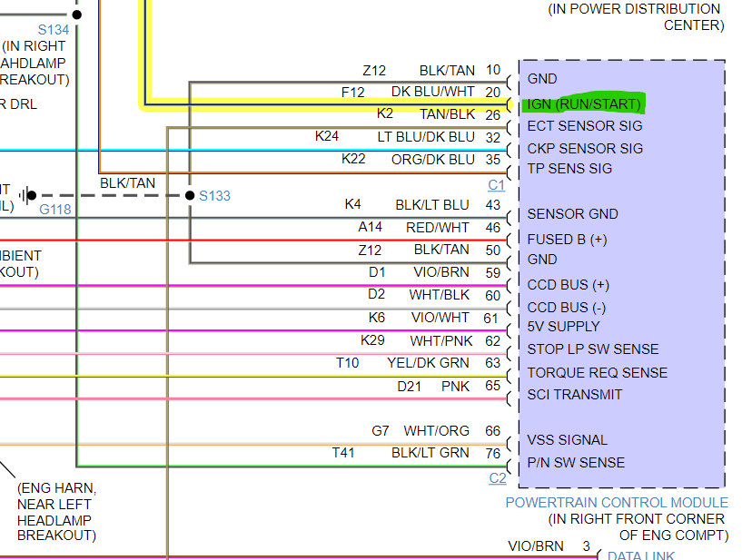Click the SCI TRANSMIT label
The height and width of the screenshot is (560, 742).
(x=575, y=395)
